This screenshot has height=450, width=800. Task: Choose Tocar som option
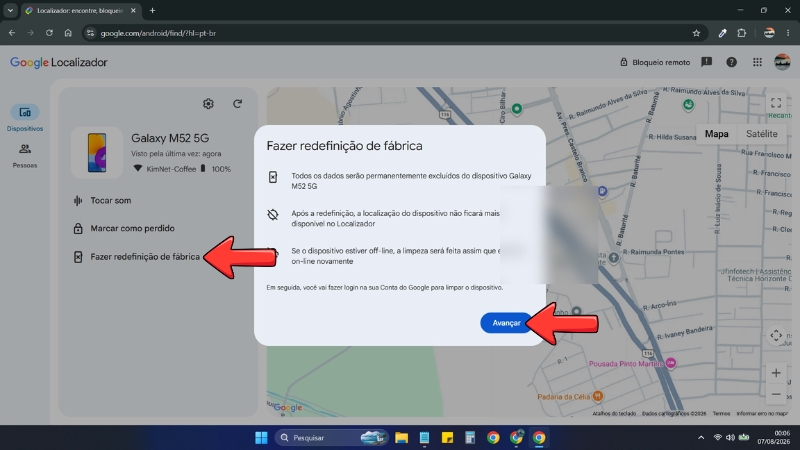pos(110,201)
